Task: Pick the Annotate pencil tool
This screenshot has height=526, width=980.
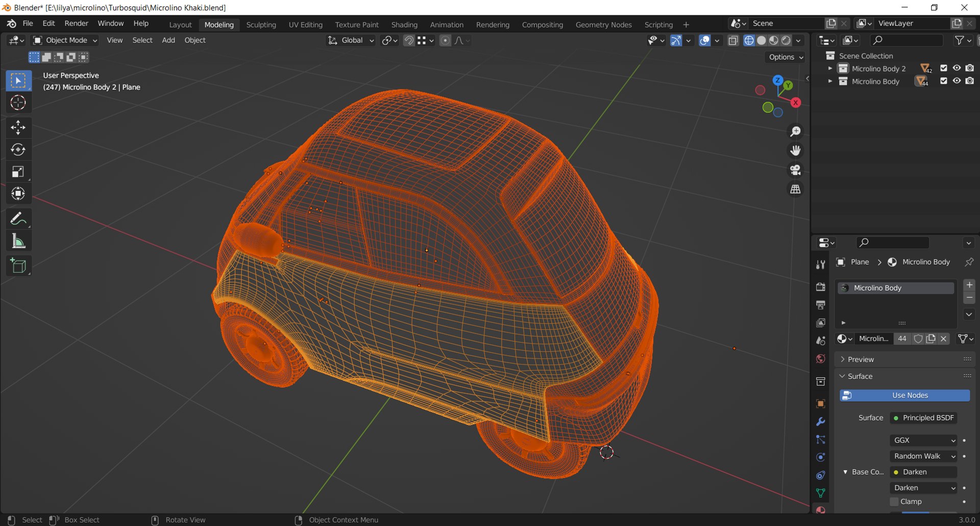Action: point(18,219)
